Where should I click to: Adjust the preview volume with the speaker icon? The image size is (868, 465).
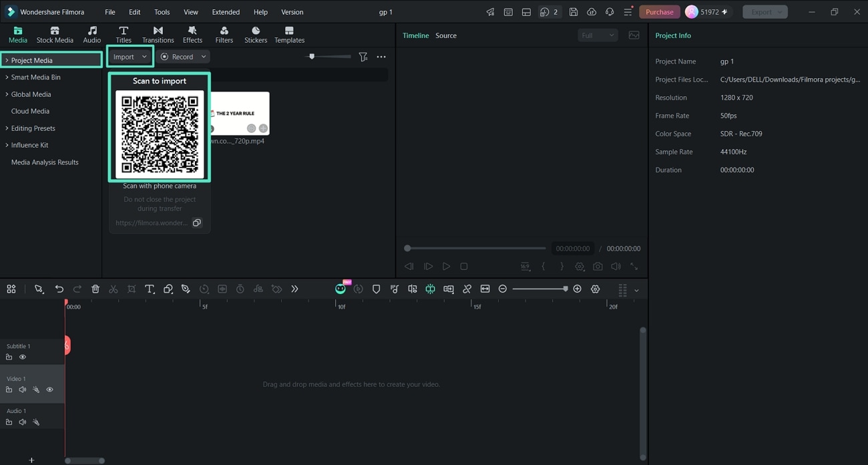coord(616,267)
